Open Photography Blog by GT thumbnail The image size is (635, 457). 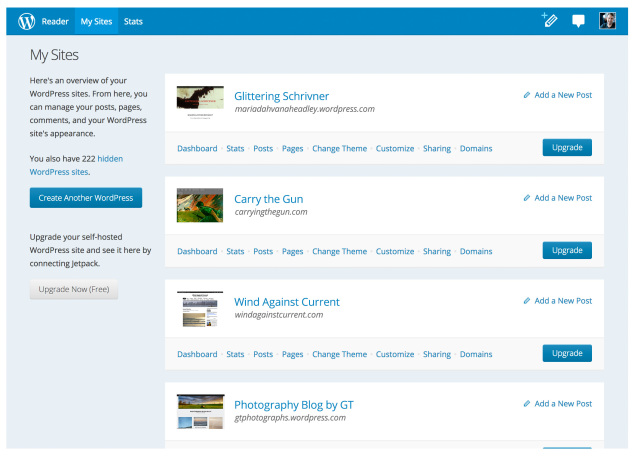(x=200, y=412)
